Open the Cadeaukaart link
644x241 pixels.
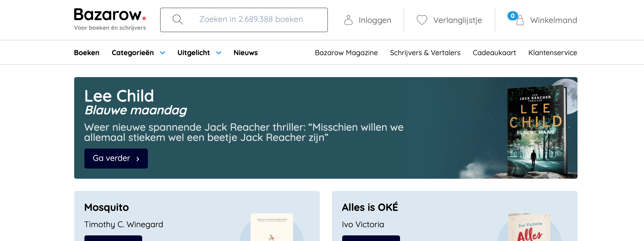pyautogui.click(x=494, y=53)
